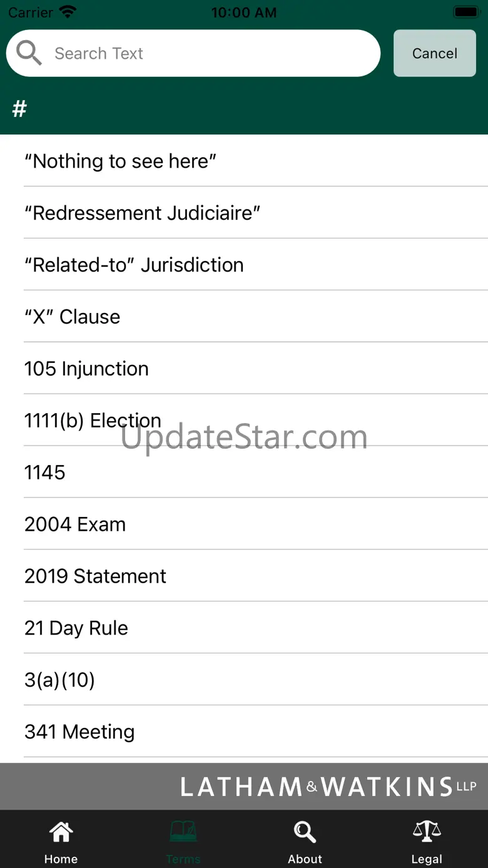Click the Search Text input field
488x868 pixels.
point(206,53)
